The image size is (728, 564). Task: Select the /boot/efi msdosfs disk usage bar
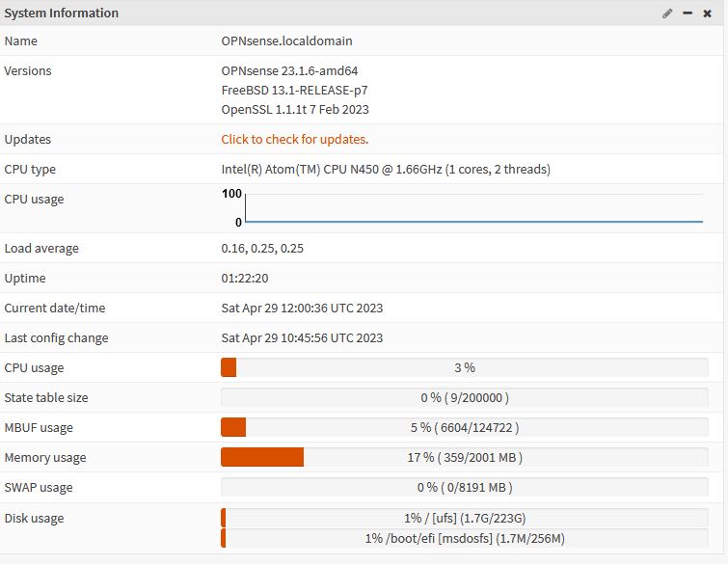[x=465, y=539]
